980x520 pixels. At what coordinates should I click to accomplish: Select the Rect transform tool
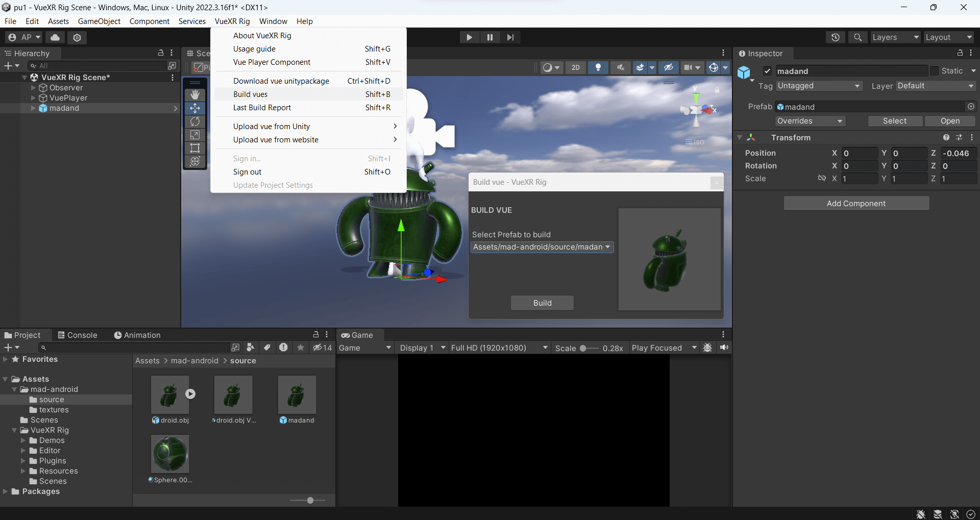coord(195,148)
